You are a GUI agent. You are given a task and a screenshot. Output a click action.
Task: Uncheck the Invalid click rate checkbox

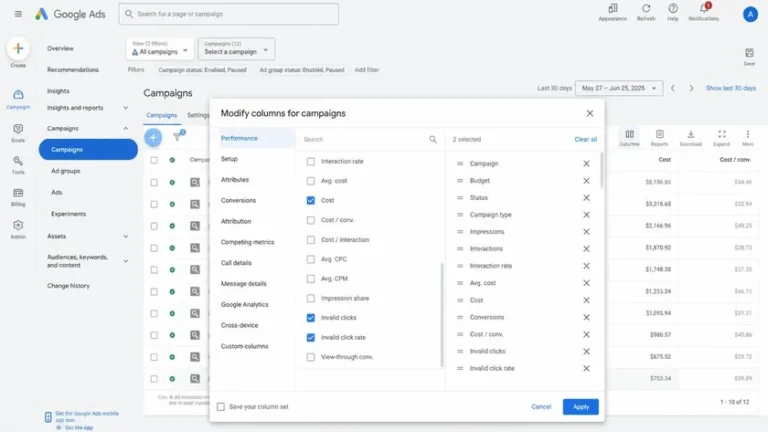(311, 337)
